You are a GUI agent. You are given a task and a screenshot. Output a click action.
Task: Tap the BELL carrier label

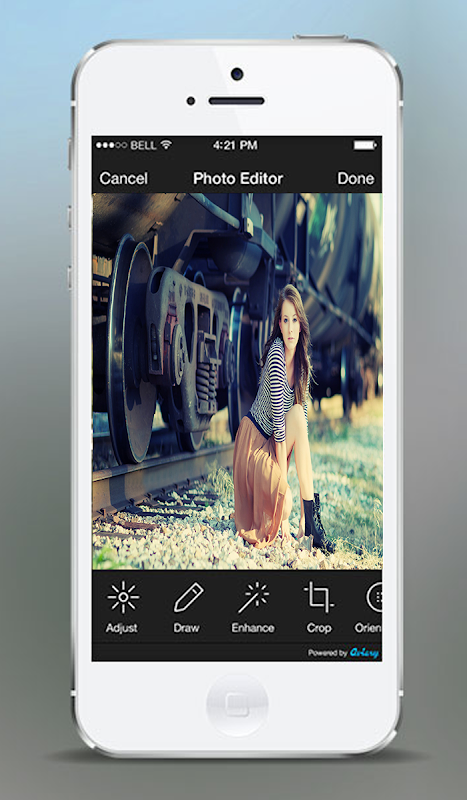(143, 145)
